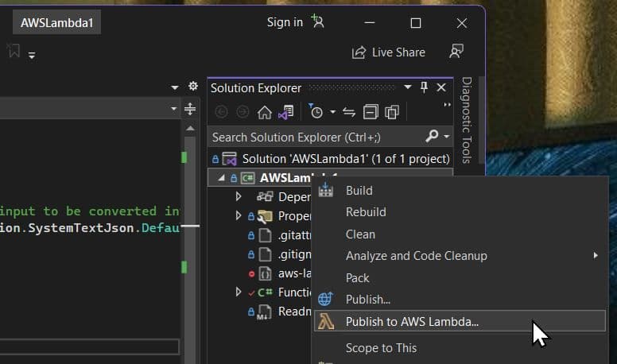
Task: Expand the Dependencies tree node
Action: coord(239,196)
